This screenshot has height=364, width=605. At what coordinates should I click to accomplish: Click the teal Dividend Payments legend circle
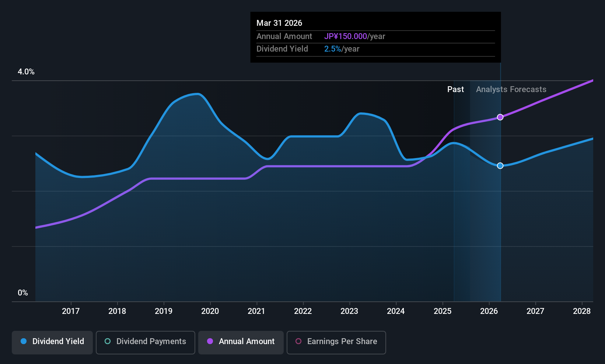pos(108,341)
